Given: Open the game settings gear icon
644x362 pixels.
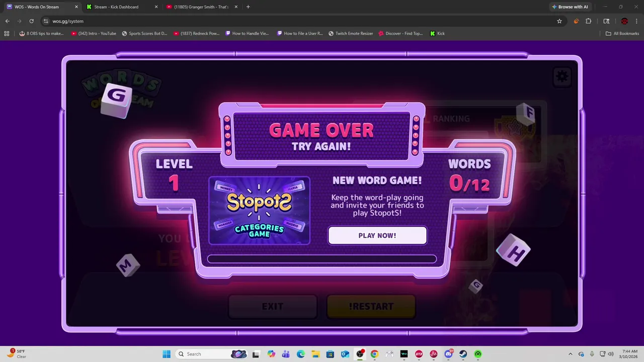Looking at the screenshot, I should click(x=562, y=76).
